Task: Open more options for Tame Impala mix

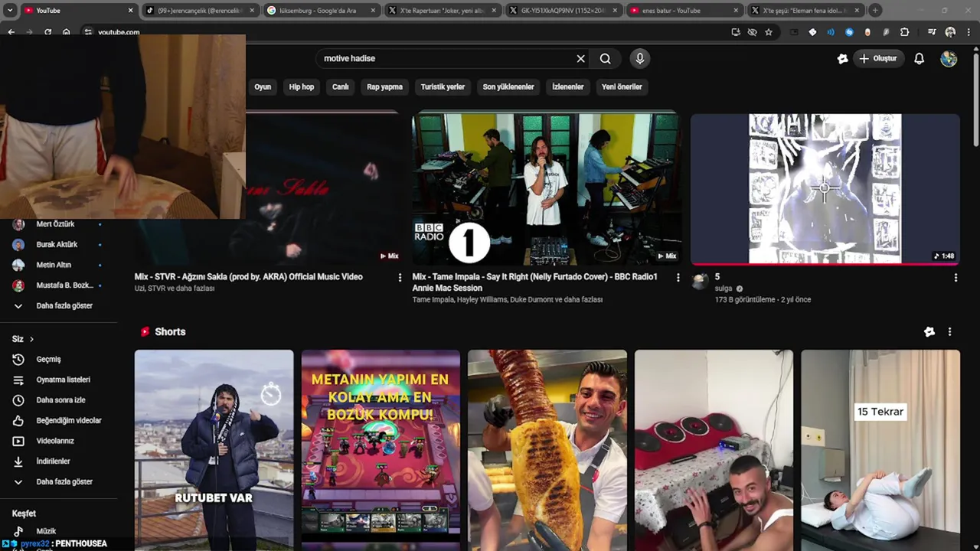Action: pyautogui.click(x=678, y=278)
